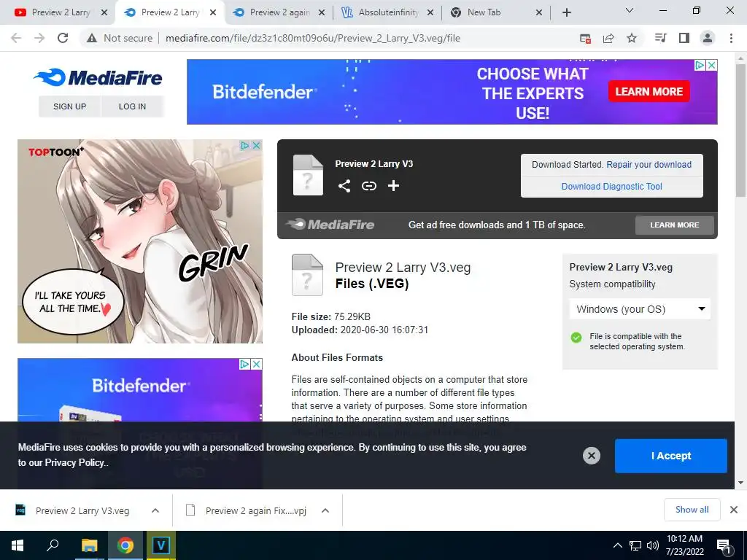Open the blocked pop-up icon in address bar
The height and width of the screenshot is (560, 747).
click(585, 38)
